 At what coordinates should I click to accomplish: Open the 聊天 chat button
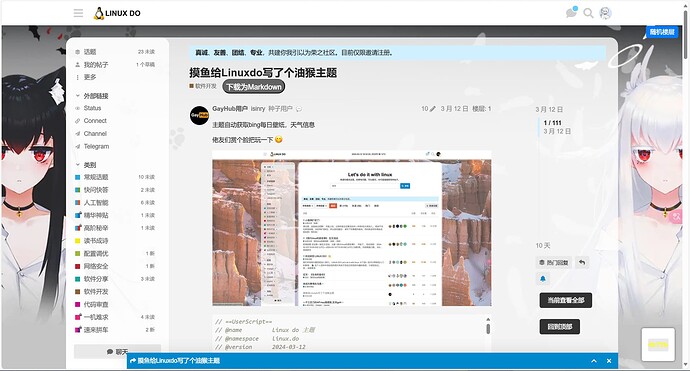click(x=117, y=352)
